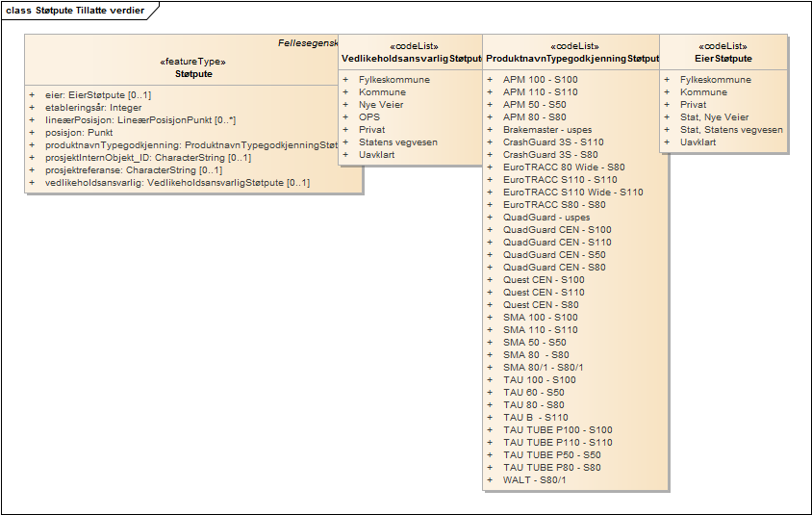Click 'Privat' in EierStøtpute list
Image resolution: width=812 pixels, height=515 pixels.
click(x=693, y=104)
